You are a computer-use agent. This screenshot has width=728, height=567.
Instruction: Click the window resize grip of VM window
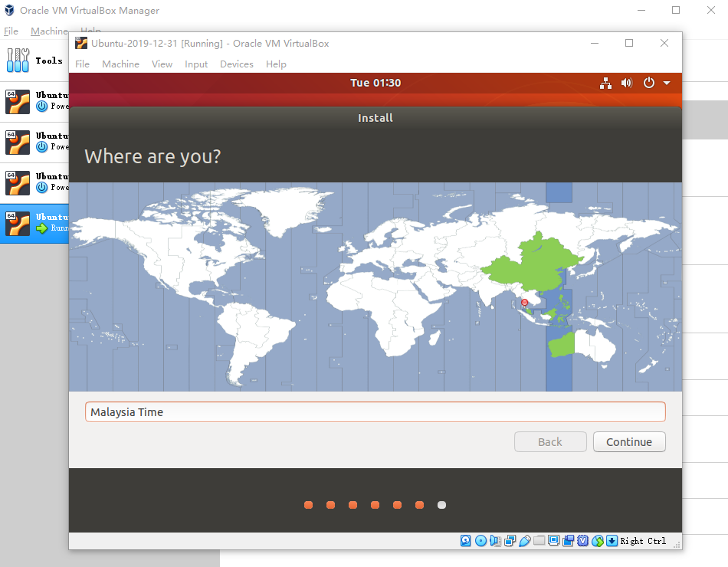[677, 544]
